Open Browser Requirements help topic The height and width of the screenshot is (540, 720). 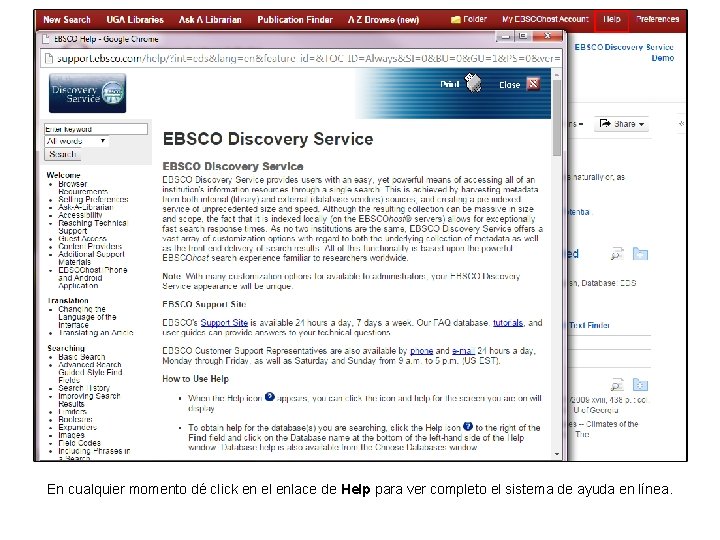(x=83, y=188)
